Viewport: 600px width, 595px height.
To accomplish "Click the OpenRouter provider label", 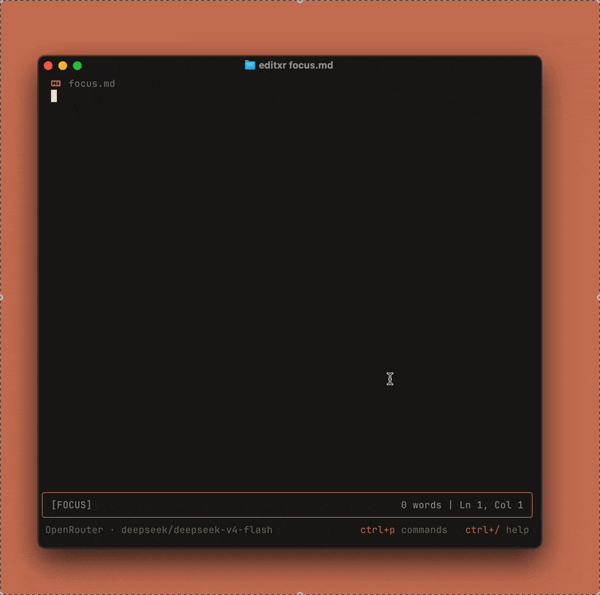I will (x=74, y=530).
